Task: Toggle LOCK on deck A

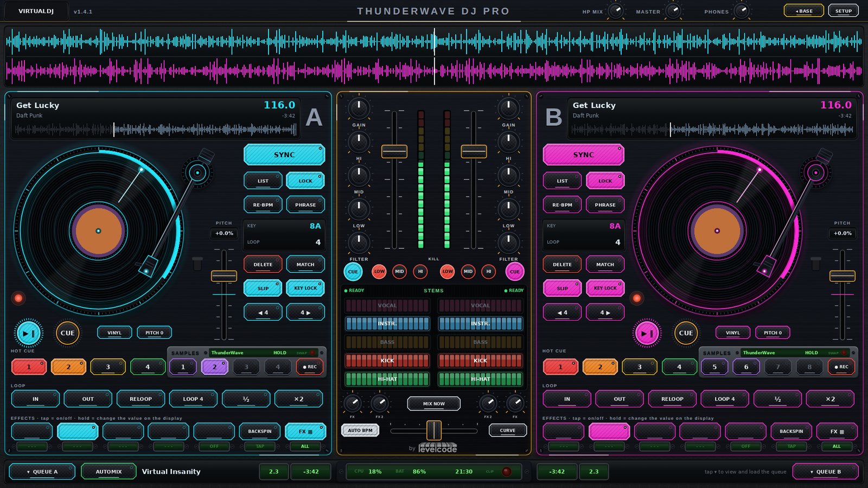Action: tap(305, 181)
